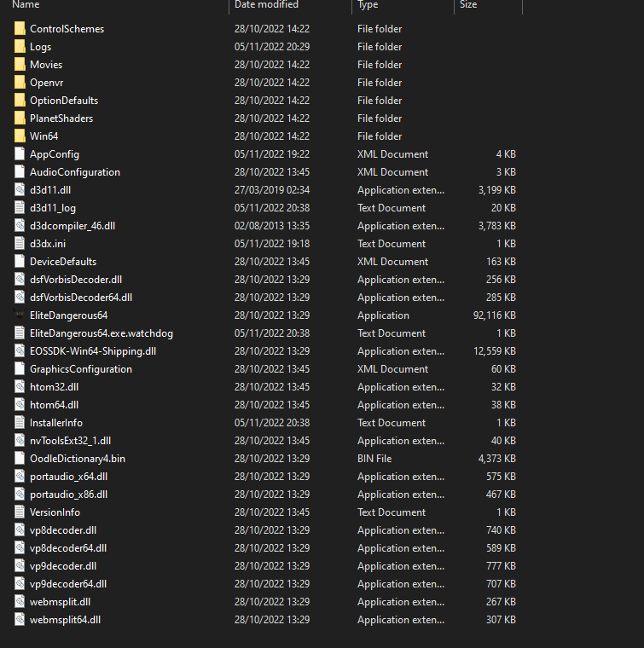
Task: Click the ControlSchemes folder icon
Action: (20, 28)
